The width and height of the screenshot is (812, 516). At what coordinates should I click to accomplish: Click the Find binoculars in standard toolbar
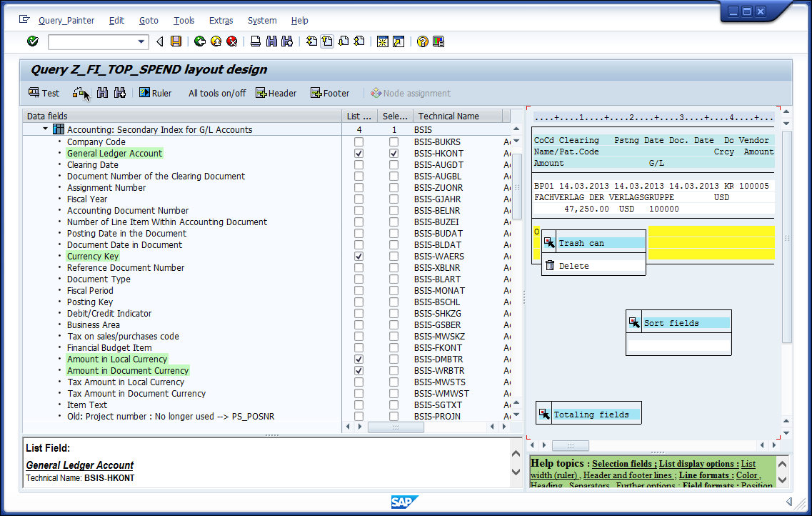(x=271, y=41)
